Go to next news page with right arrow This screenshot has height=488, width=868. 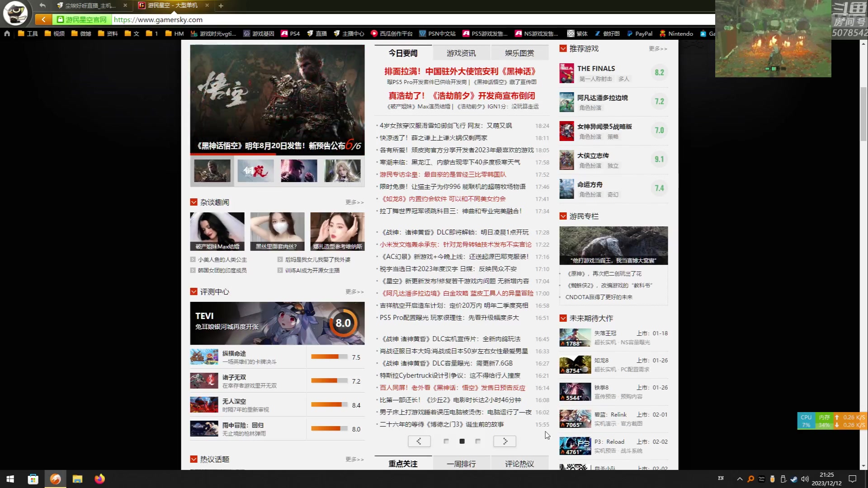505,441
